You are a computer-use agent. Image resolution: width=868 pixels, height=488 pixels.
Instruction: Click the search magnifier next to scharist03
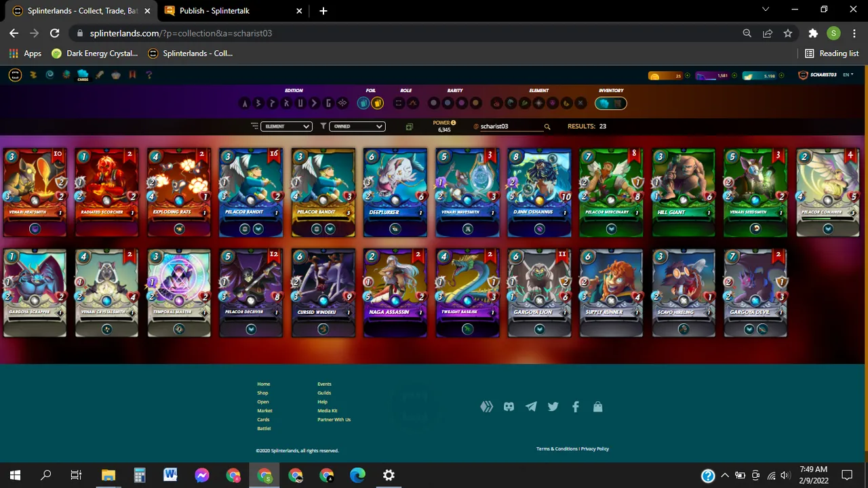pyautogui.click(x=547, y=127)
